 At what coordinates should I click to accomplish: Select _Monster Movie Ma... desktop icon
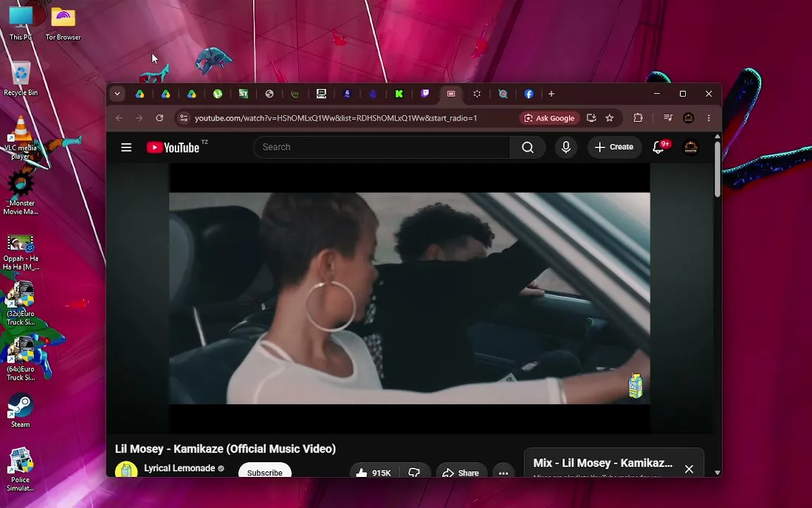[20, 193]
